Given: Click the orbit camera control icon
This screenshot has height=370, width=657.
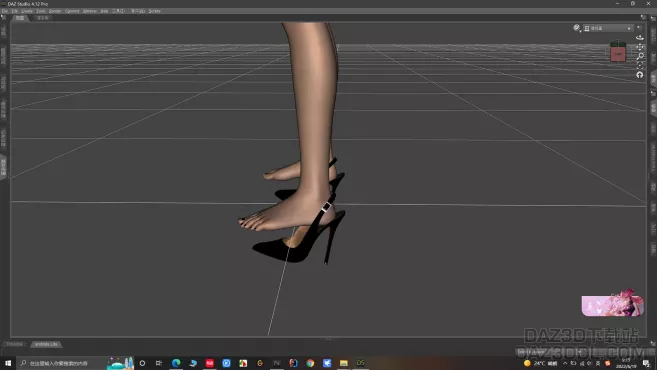Looking at the screenshot, I should [640, 37].
